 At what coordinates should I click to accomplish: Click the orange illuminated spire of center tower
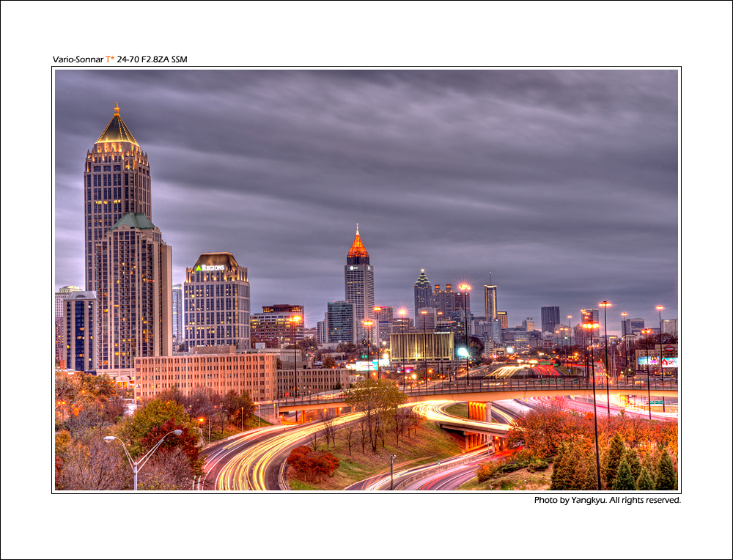pos(358,245)
